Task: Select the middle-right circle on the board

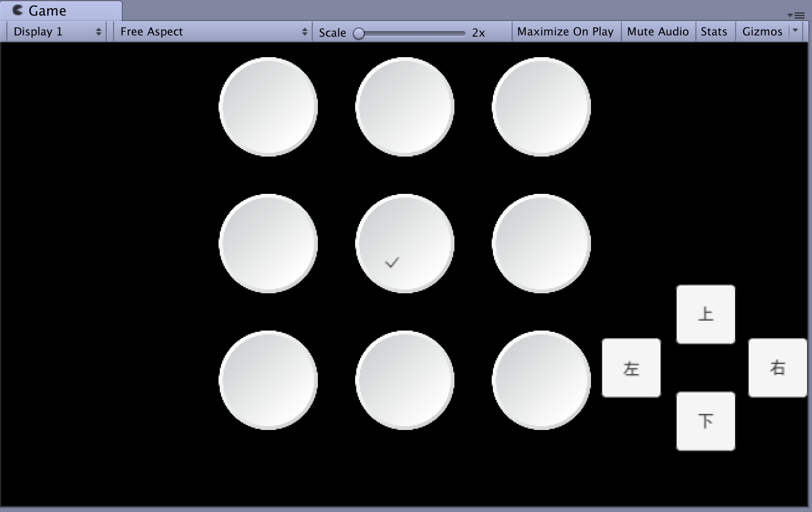Action: point(541,243)
